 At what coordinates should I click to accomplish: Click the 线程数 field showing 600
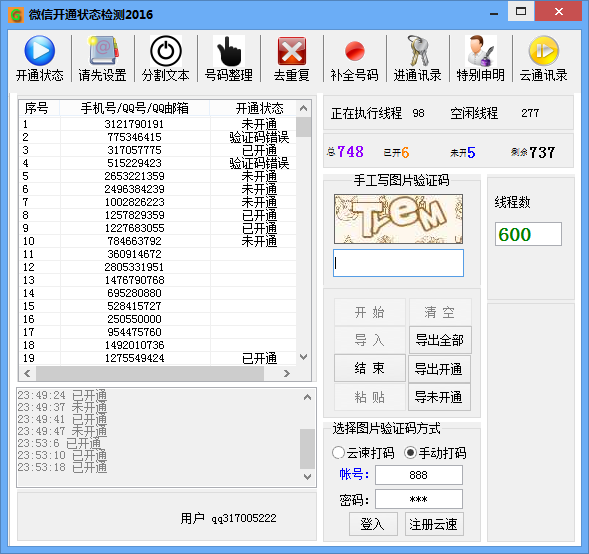pyautogui.click(x=528, y=234)
